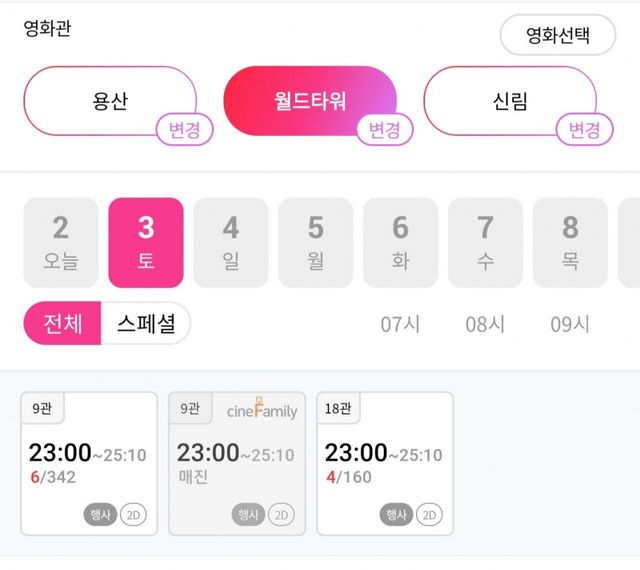Book the 9관 23:00 showing with 6/342 seats
Image resolution: width=640 pixels, height=570 pixels.
point(89,463)
